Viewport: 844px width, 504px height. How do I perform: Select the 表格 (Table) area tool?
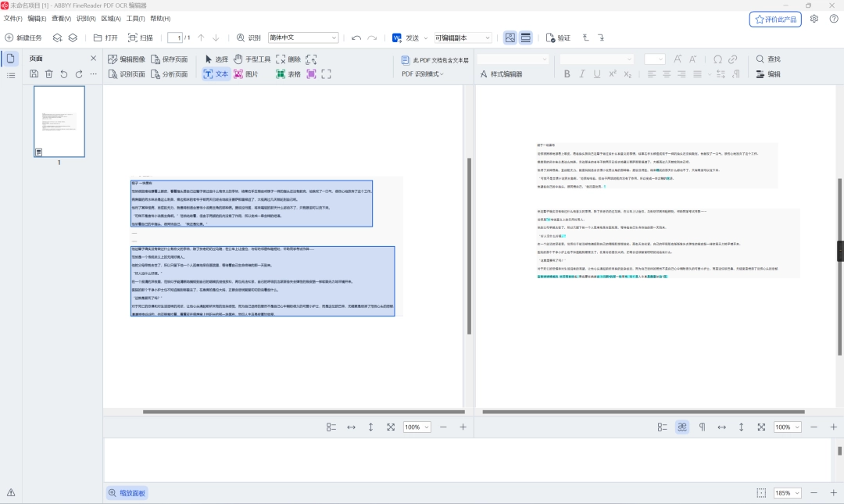click(x=288, y=74)
